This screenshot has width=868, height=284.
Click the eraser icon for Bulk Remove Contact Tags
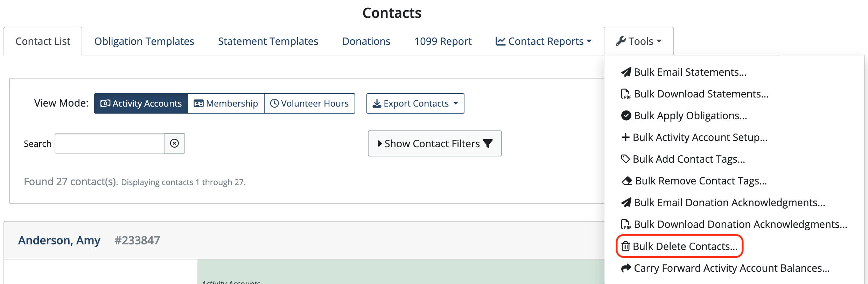coord(626,181)
